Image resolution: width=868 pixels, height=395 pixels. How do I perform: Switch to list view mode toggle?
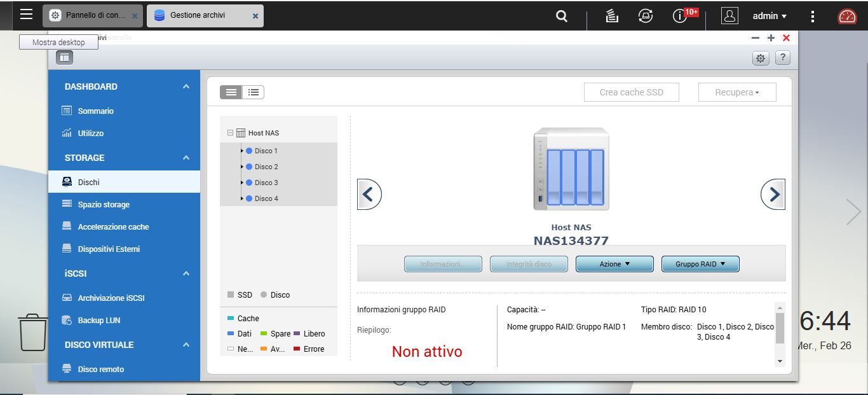[x=253, y=92]
